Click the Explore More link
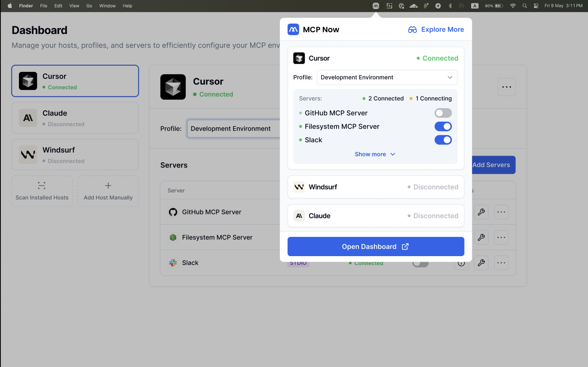Image resolution: width=588 pixels, height=367 pixels. (436, 30)
